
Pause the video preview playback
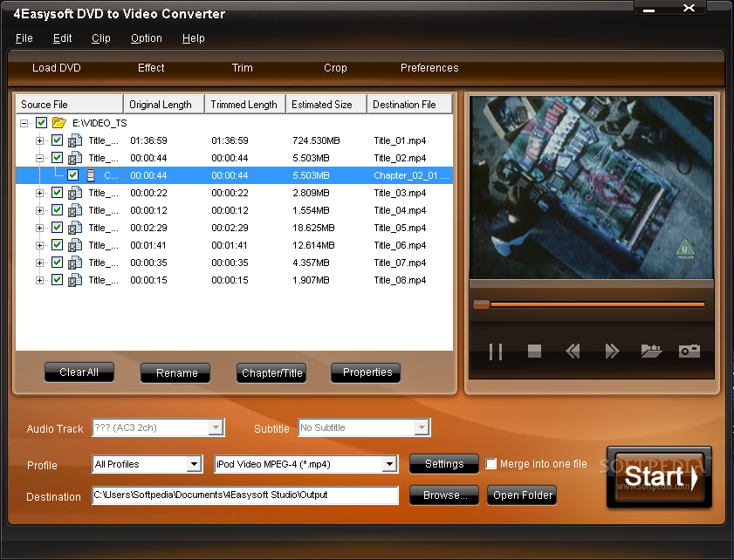(x=495, y=352)
